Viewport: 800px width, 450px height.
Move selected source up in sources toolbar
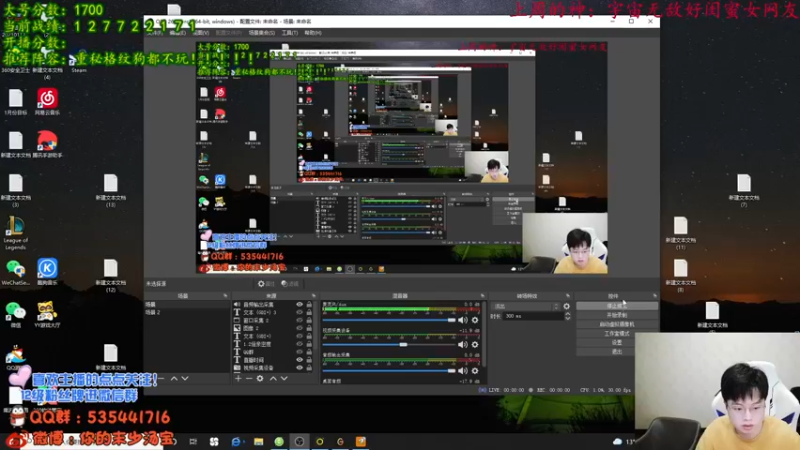(x=273, y=379)
